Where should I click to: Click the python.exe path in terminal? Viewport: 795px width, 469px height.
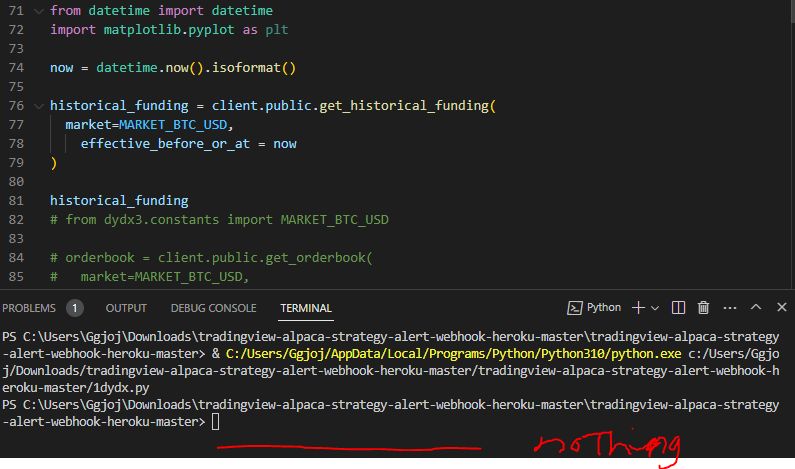(x=453, y=354)
